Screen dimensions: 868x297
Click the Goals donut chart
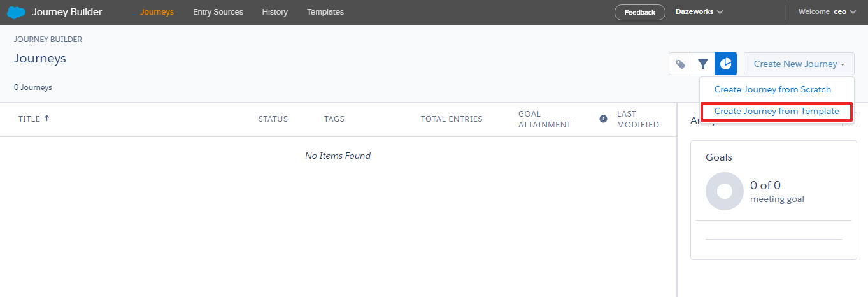(x=725, y=191)
